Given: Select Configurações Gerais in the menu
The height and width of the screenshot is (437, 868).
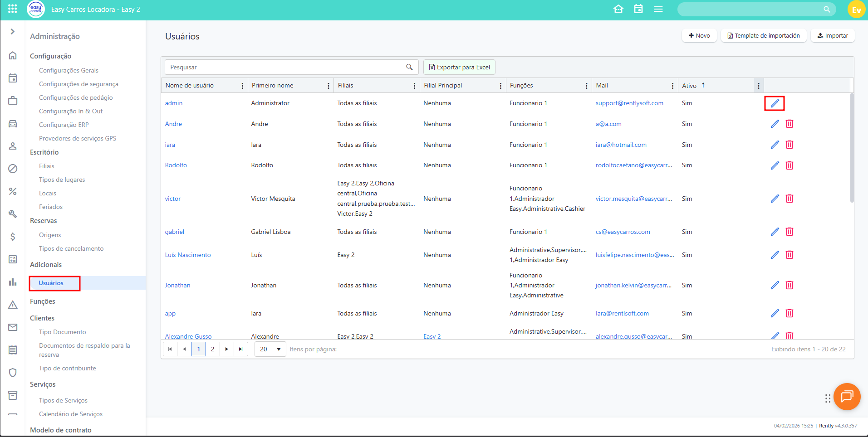Looking at the screenshot, I should pyautogui.click(x=69, y=70).
